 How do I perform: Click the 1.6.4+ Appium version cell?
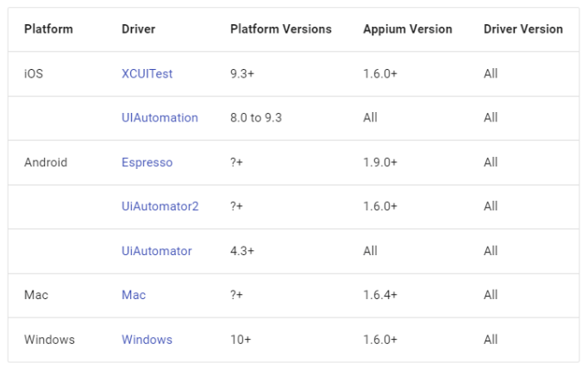coord(380,295)
